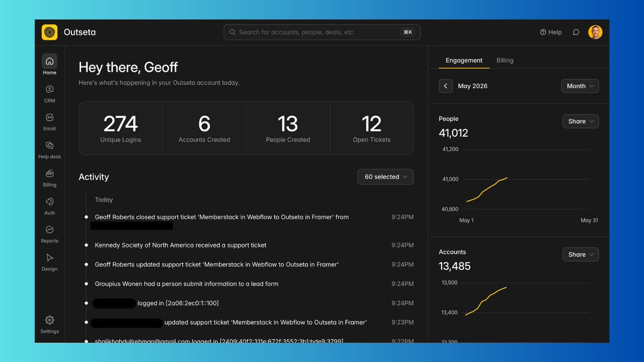Click the logged in [2a06:2ec0:1::100] entry

(x=178, y=303)
